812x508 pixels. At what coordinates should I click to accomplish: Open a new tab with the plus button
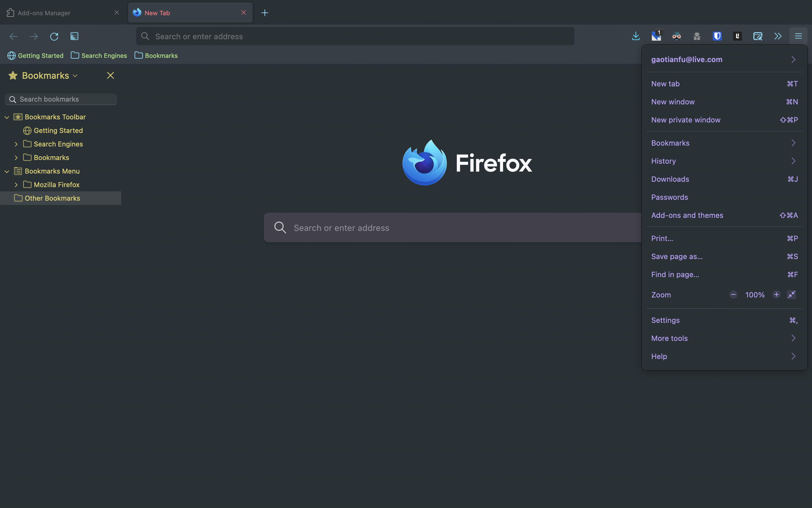point(265,13)
